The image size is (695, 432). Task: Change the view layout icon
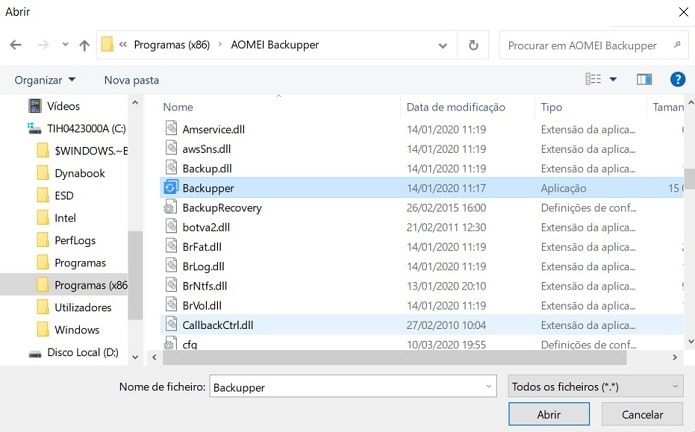click(x=593, y=79)
